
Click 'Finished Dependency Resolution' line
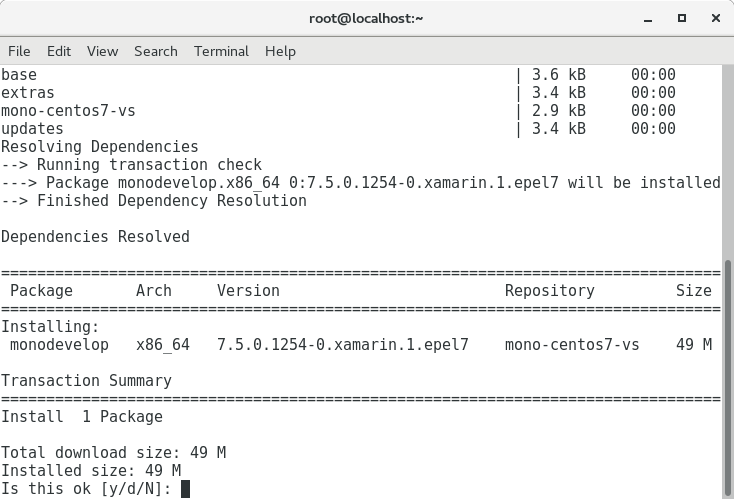154,200
